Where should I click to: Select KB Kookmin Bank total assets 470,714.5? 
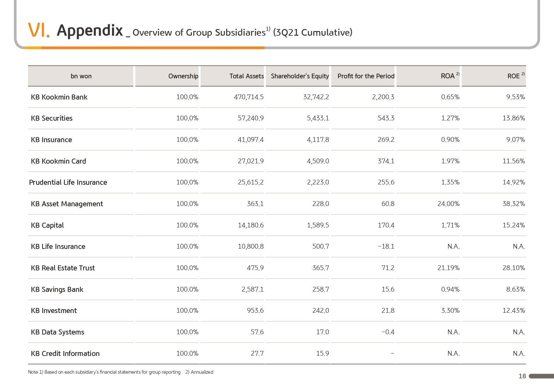(x=249, y=97)
